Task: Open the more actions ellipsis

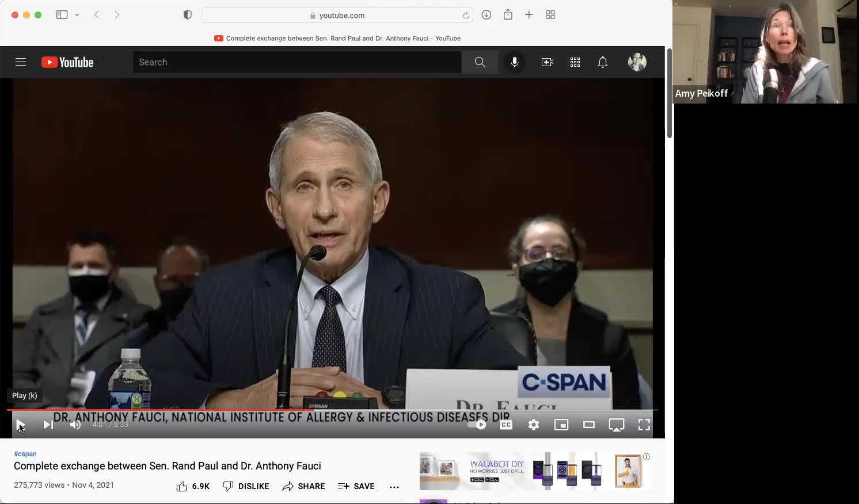Action: 394,487
